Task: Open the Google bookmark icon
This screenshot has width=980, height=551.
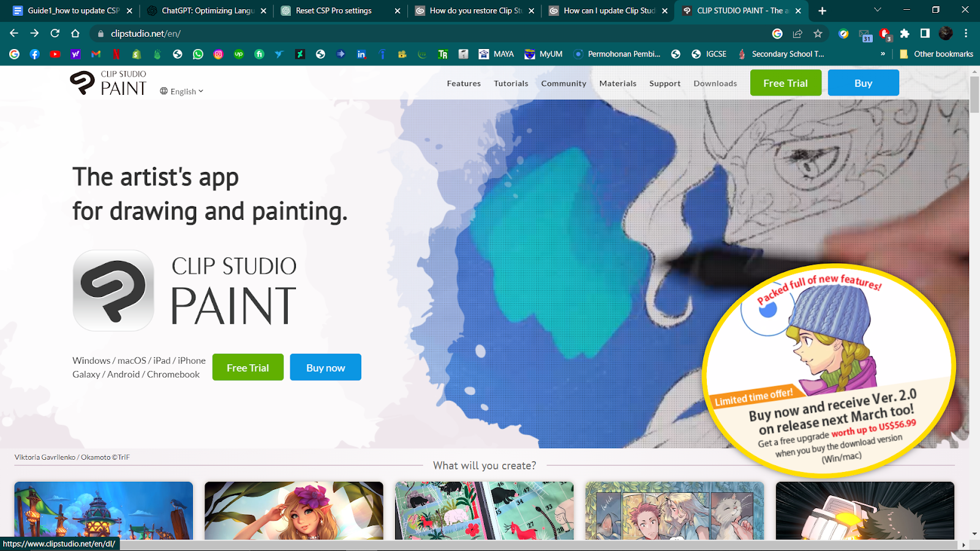Action: point(14,54)
